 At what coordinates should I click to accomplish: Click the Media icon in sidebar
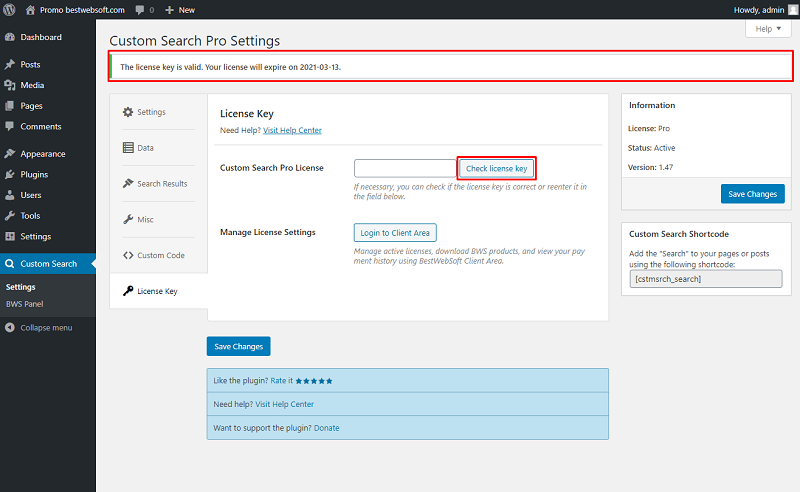click(x=10, y=85)
